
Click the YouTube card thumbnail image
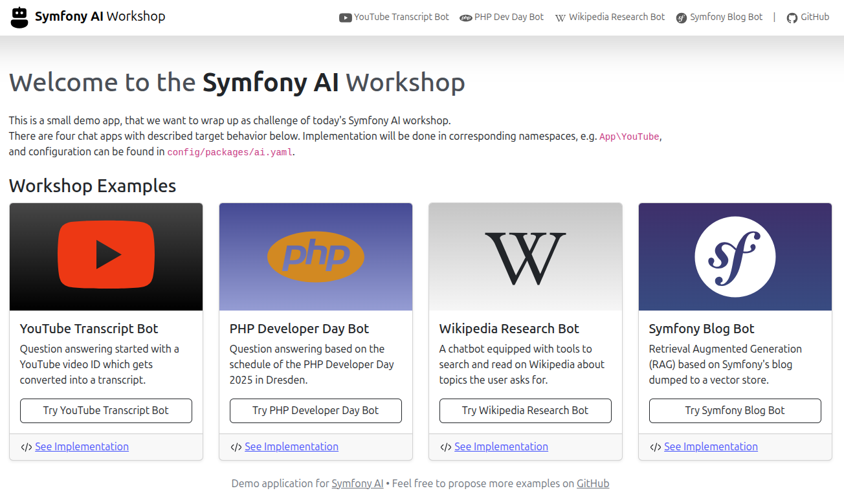point(105,256)
